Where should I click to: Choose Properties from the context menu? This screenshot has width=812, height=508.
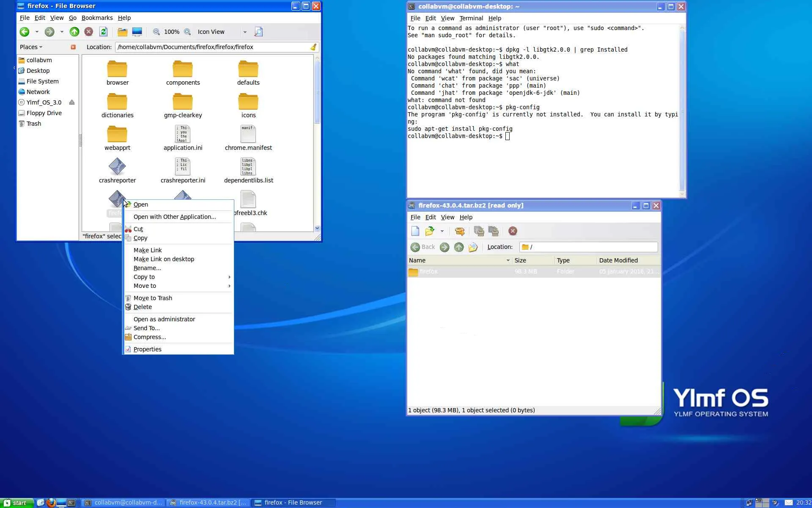[147, 349]
